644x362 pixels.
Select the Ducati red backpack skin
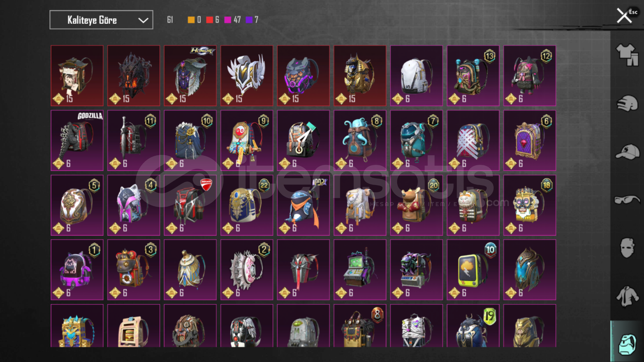tap(190, 205)
